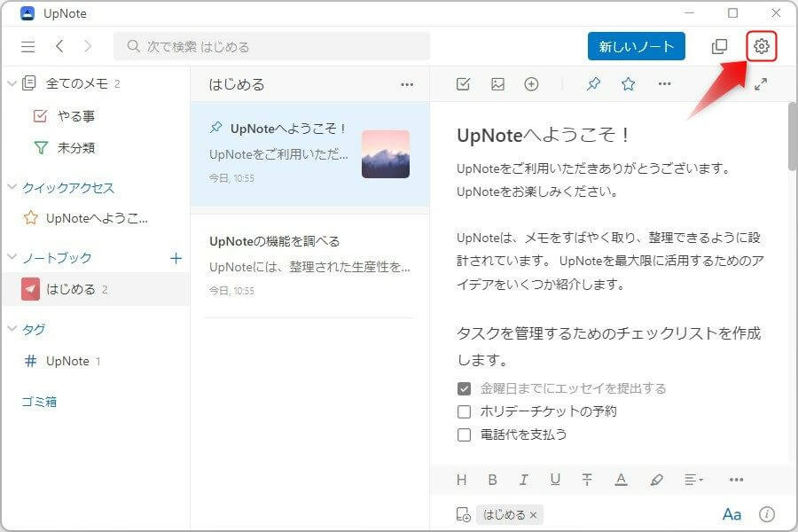Click the はじめる notebook chip
This screenshot has width=798, height=532.
pyautogui.click(x=510, y=514)
